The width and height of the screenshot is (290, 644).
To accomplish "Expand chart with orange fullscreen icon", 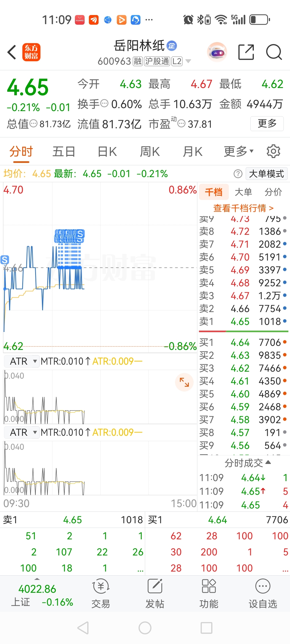I will click(x=184, y=382).
